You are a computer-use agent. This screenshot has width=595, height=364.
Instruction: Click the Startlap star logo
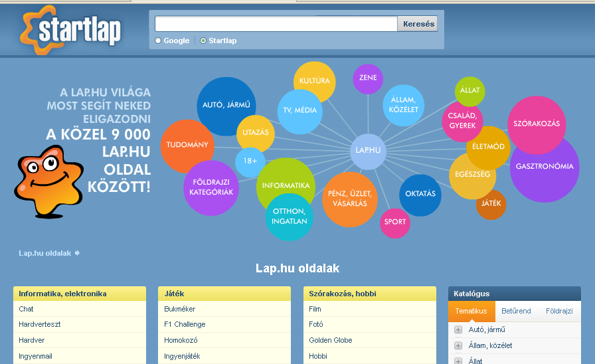70,30
